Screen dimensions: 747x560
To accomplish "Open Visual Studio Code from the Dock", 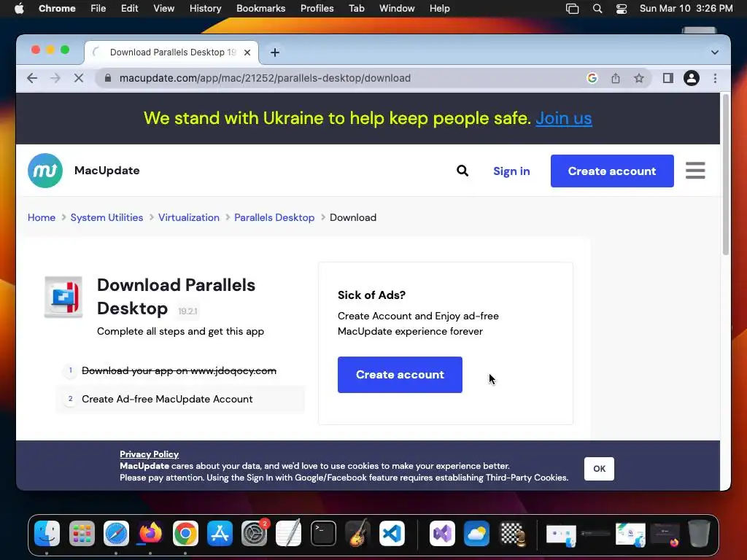I will pos(392,533).
